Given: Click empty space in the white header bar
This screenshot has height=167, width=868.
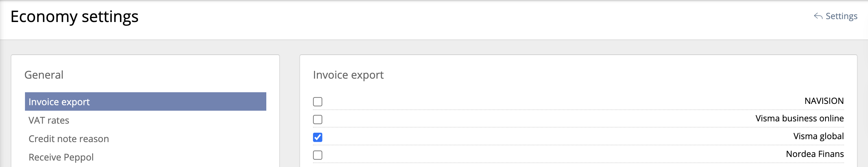Looking at the screenshot, I should 438,18.
